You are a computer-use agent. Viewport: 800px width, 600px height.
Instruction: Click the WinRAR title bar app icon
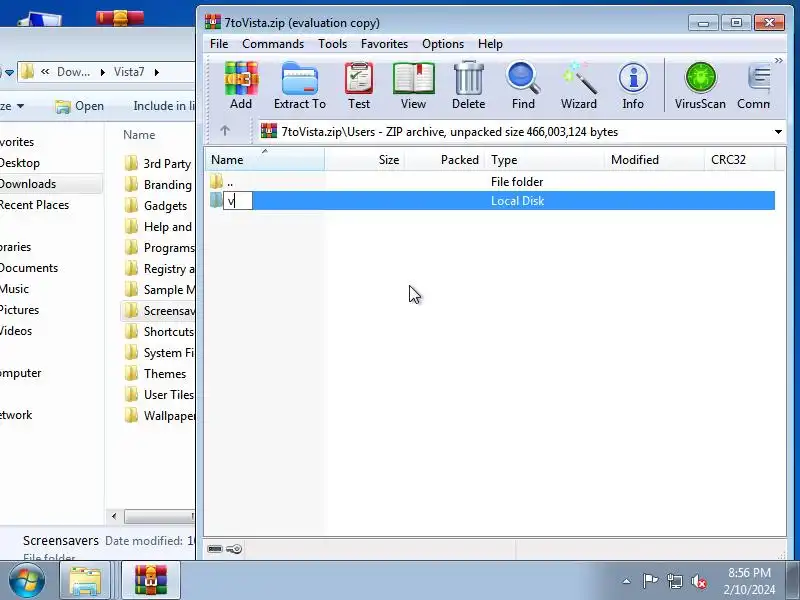pos(212,22)
